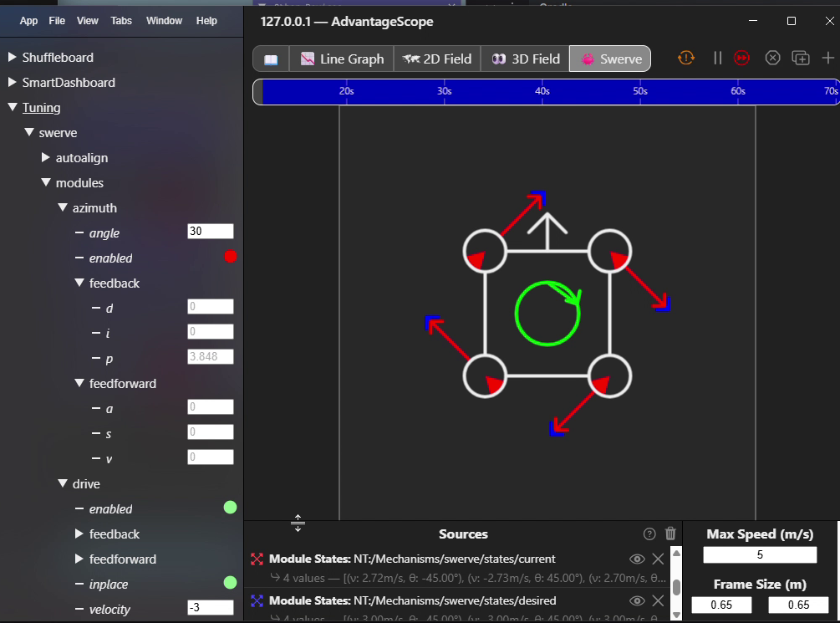Collapse azimuth feedback node

tap(79, 283)
